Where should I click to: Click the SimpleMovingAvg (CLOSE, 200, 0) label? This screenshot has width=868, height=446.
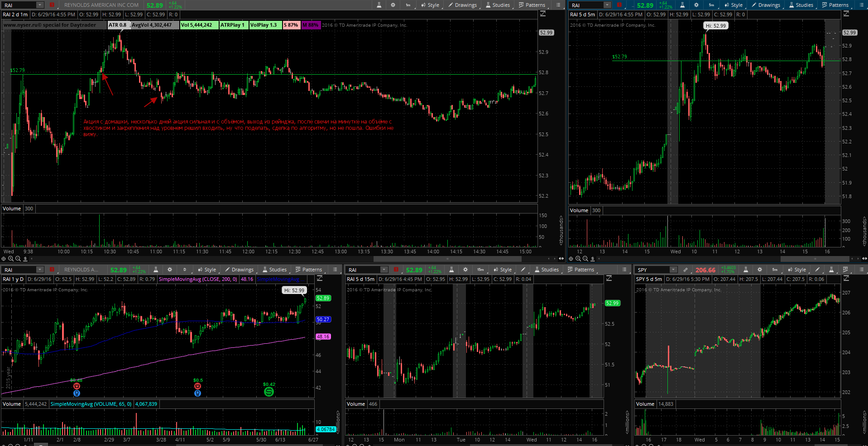pyautogui.click(x=198, y=279)
